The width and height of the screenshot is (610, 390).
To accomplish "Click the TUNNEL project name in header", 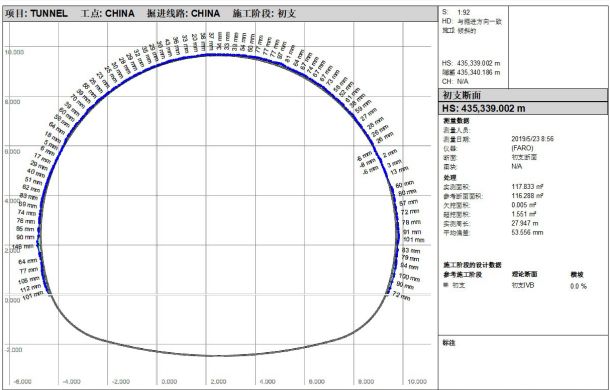I will [x=49, y=14].
